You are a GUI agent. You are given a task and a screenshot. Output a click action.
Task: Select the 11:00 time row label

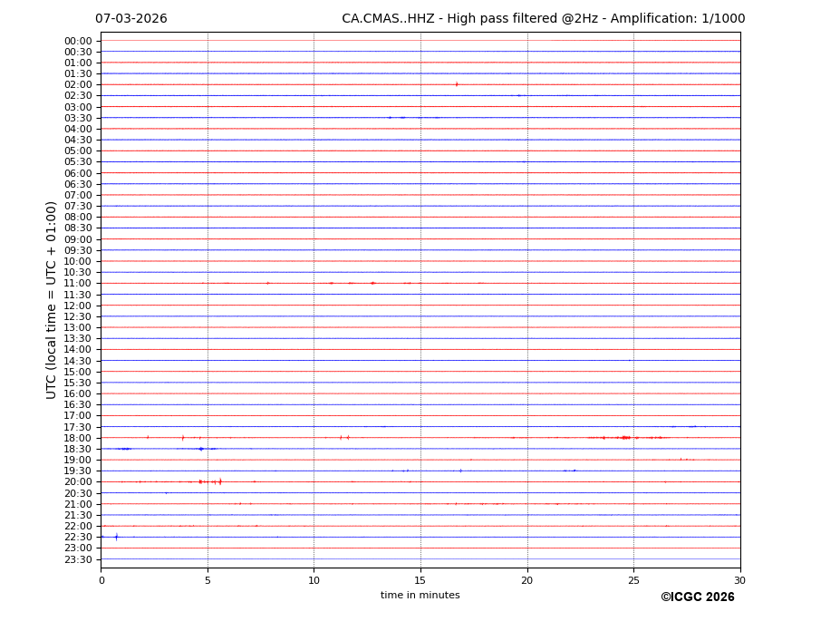(x=78, y=284)
